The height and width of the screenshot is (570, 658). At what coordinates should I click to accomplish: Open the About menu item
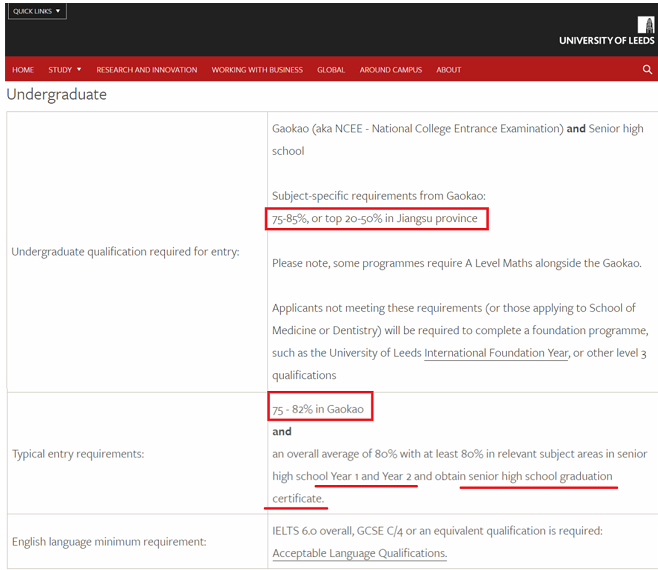449,70
